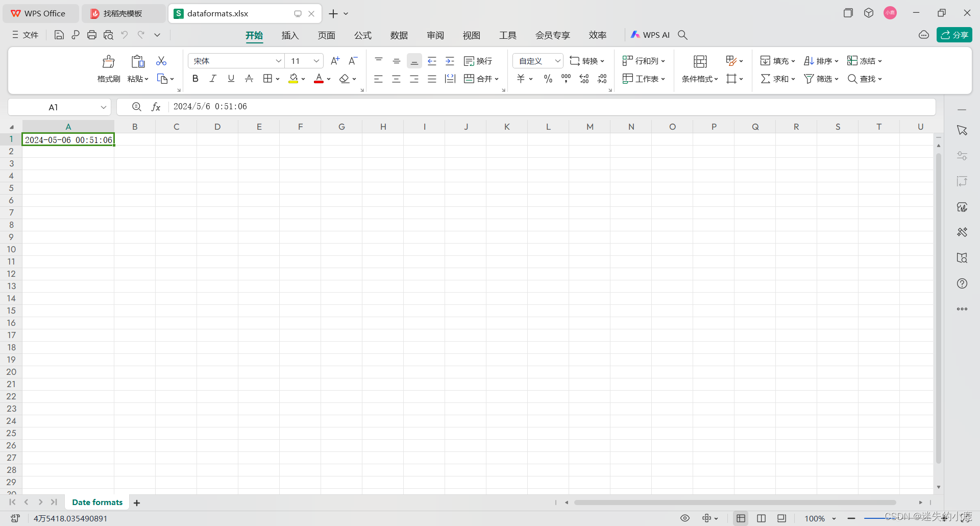Click the 分享 Share button
980x526 pixels.
coord(954,35)
